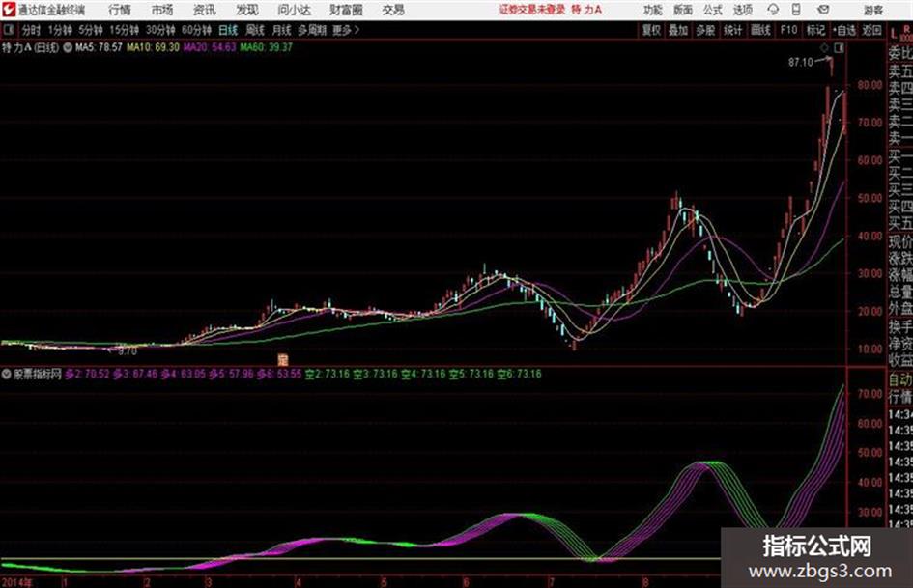
Task: Open the 公式 menu
Action: 713,10
